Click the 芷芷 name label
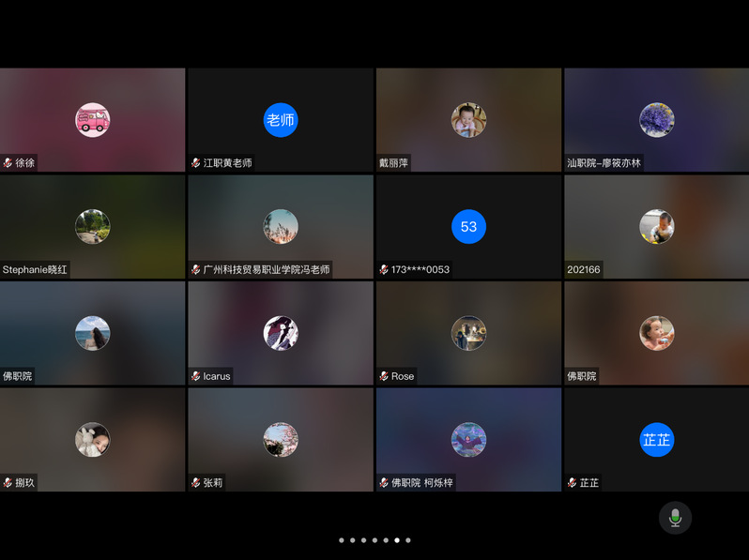Screen dimensions: 749x560 [x=588, y=483]
